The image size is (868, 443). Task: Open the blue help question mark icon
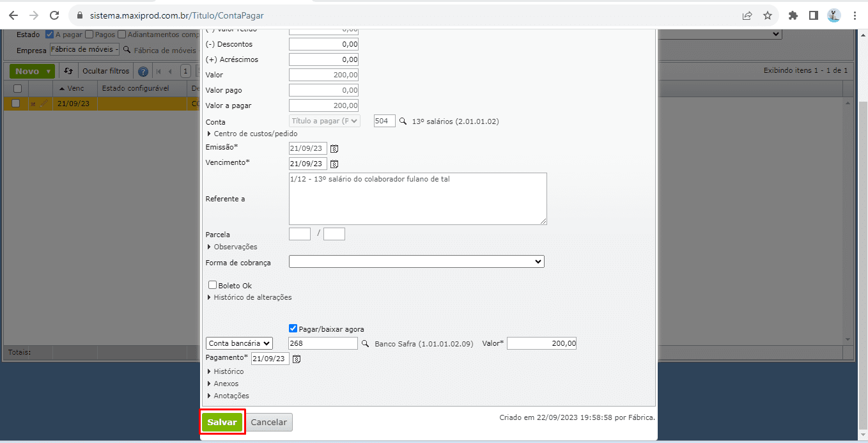(x=143, y=72)
